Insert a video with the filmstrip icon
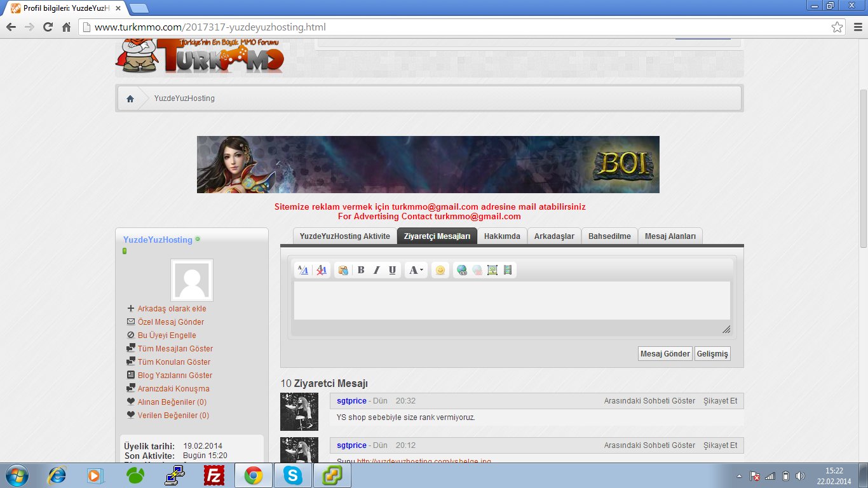 pos(507,270)
